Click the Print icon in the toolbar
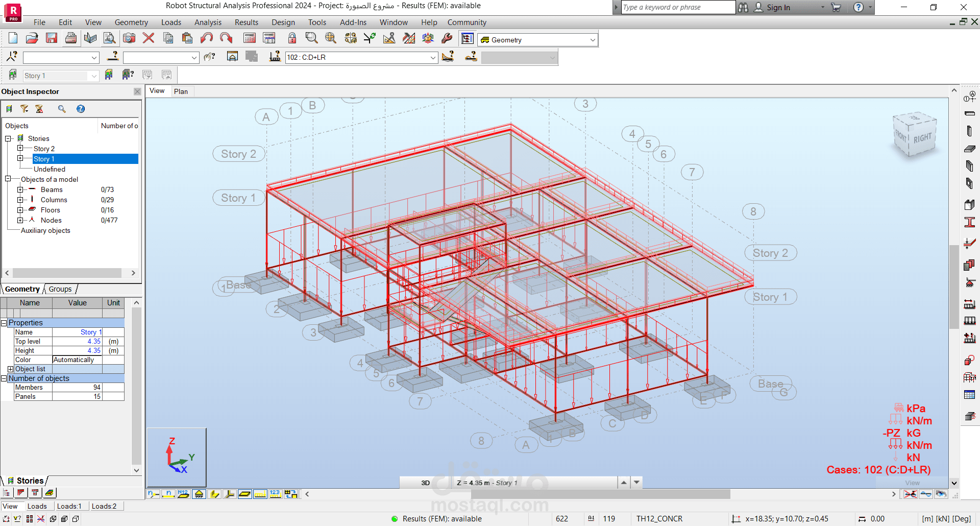This screenshot has width=980, height=526. 71,38
